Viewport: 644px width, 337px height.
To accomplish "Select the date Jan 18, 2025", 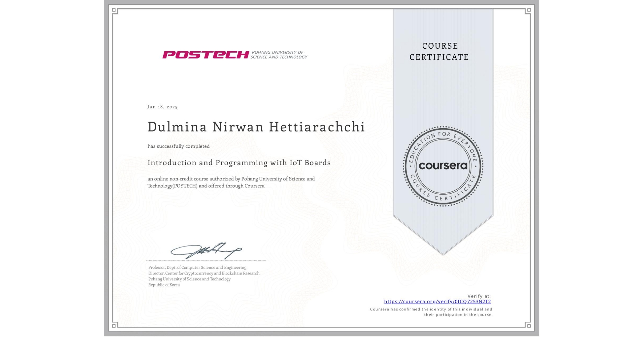I will pos(162,107).
